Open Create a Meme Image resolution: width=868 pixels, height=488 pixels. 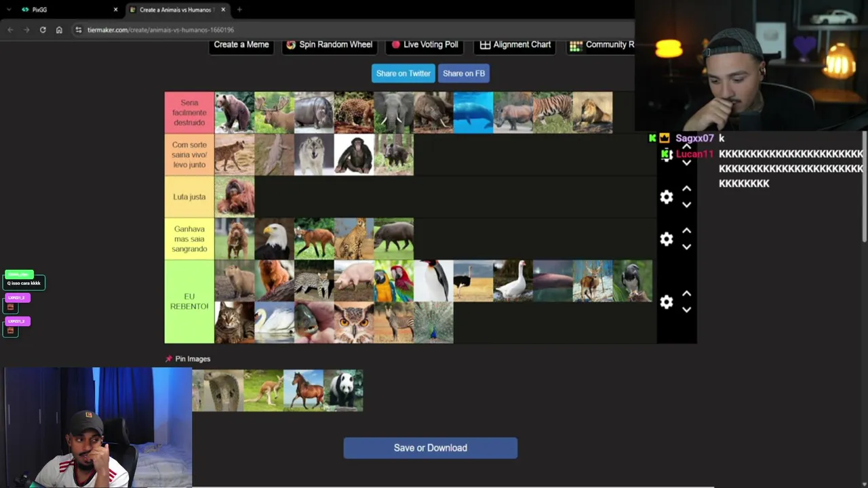point(241,45)
